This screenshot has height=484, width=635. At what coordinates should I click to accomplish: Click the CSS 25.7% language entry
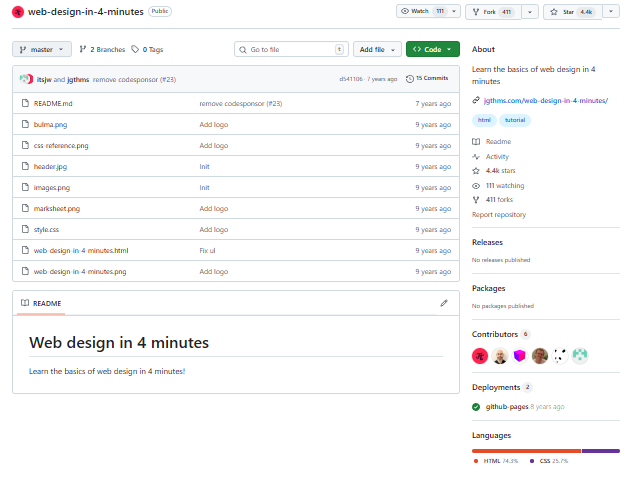click(549, 461)
